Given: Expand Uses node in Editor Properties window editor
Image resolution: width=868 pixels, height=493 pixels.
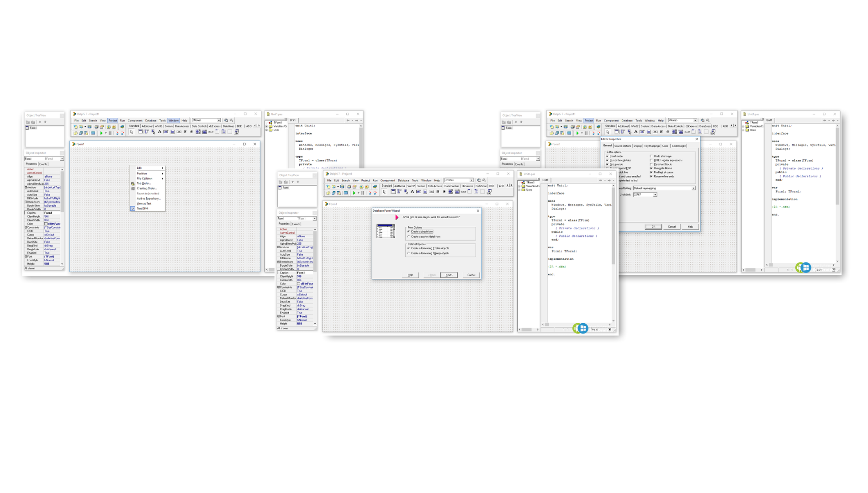Looking at the screenshot, I should coord(743,130).
